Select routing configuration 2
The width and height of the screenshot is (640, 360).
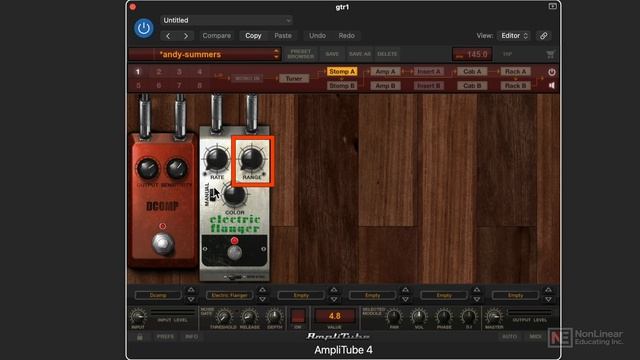pyautogui.click(x=159, y=72)
